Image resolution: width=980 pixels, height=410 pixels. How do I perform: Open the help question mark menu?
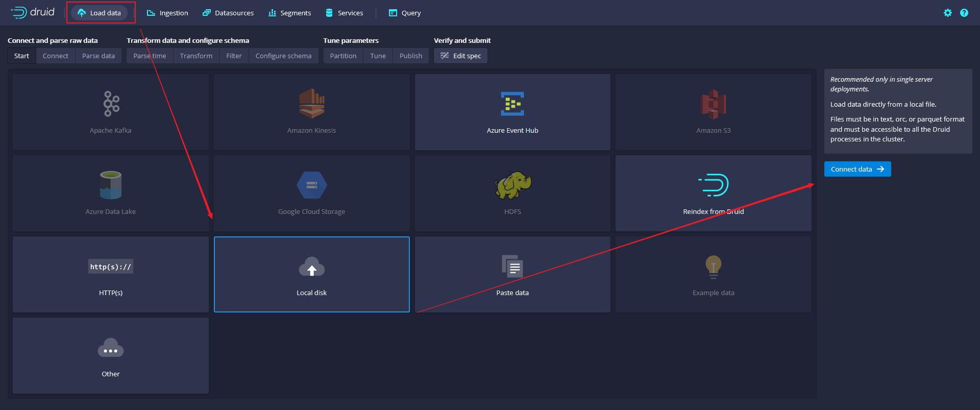pyautogui.click(x=964, y=13)
